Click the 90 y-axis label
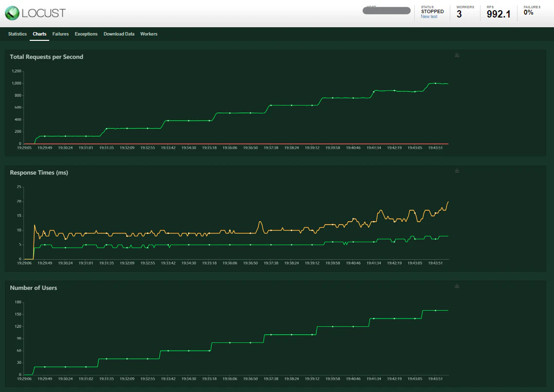This screenshot has width=554, height=392. 19,339
